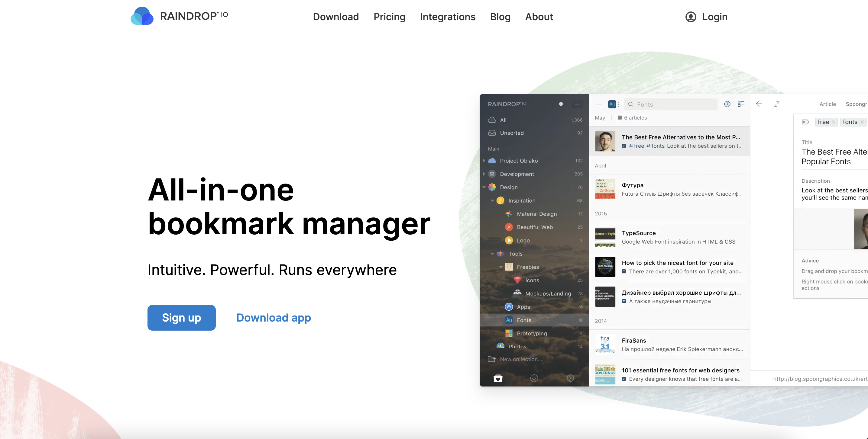868x439 pixels.
Task: Select the Unsorted inbox icon
Action: [492, 133]
